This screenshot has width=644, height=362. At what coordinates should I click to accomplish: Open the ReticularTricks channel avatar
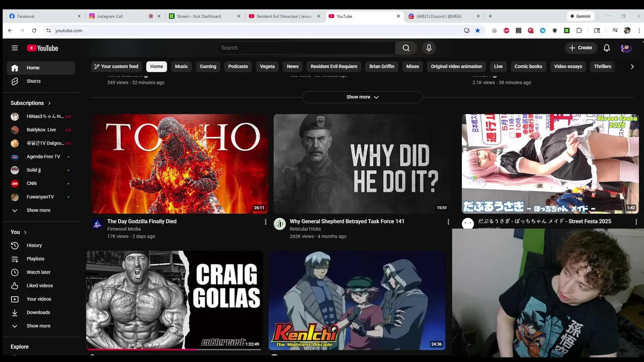pyautogui.click(x=280, y=224)
